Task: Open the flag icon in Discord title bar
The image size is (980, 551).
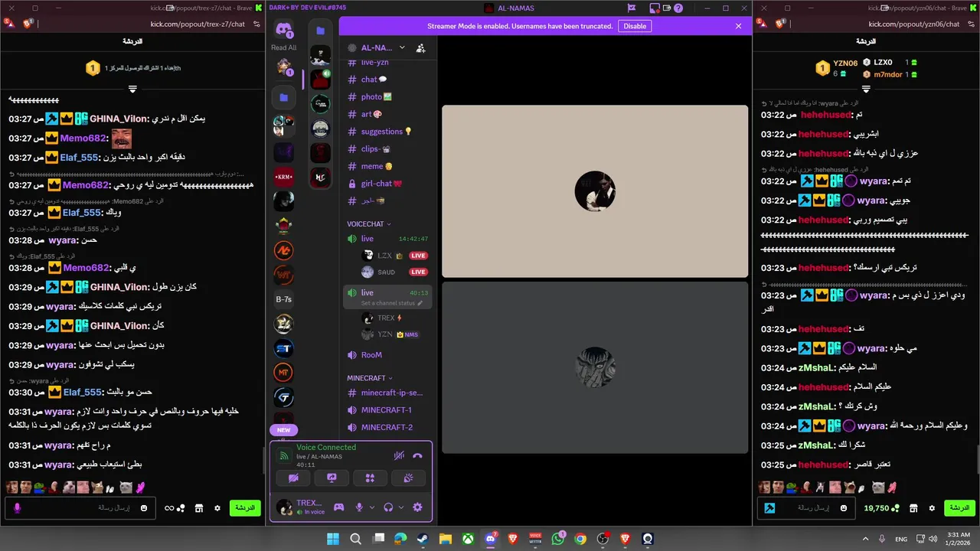Action: click(x=632, y=8)
